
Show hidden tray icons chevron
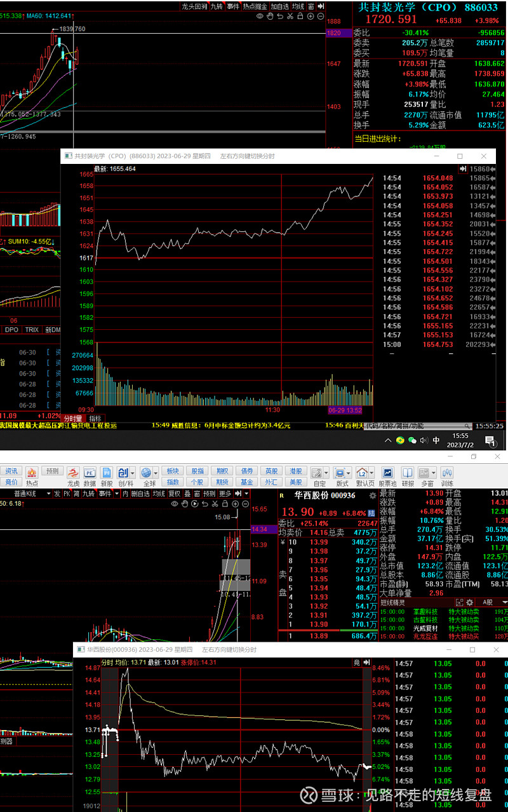388,440
